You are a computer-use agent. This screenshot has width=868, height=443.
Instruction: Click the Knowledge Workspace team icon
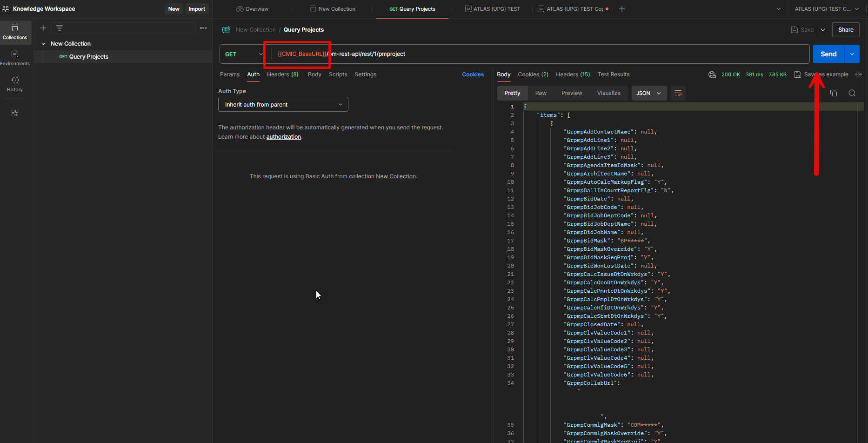[6, 9]
